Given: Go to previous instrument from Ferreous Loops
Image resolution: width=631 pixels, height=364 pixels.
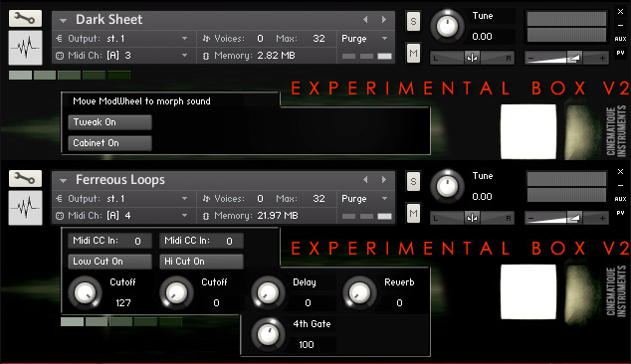Looking at the screenshot, I should pyautogui.click(x=365, y=179).
